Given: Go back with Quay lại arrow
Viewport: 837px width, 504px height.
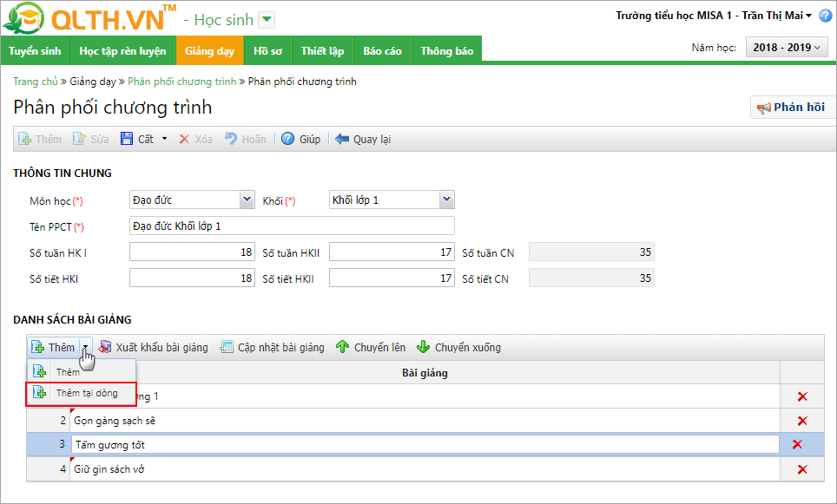Looking at the screenshot, I should click(x=363, y=139).
